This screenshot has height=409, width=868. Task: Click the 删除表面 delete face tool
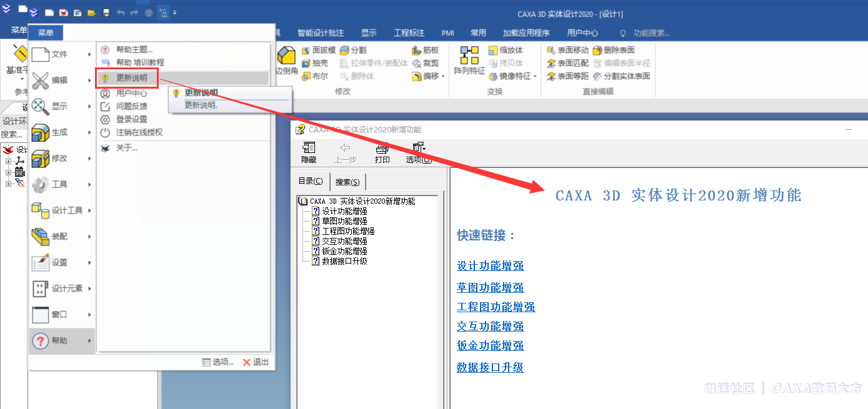click(614, 50)
